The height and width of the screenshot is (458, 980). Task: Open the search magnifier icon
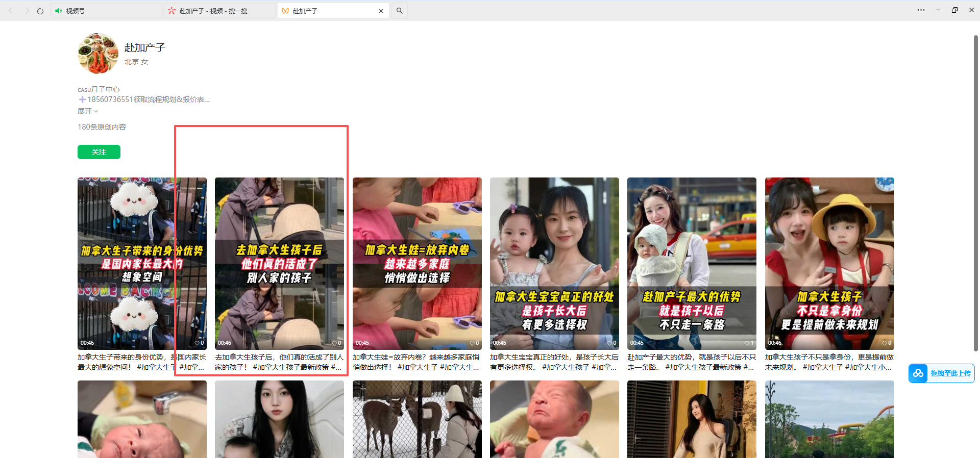click(400, 11)
